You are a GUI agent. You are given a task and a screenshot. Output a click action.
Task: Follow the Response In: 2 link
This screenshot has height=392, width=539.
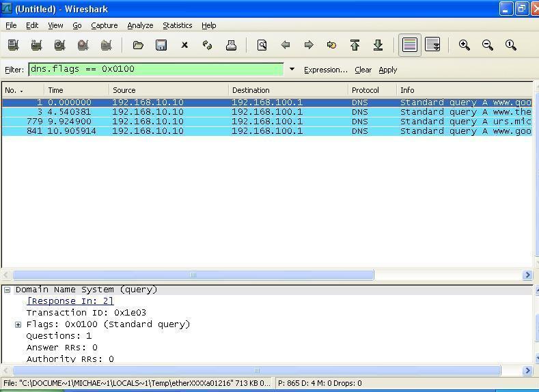point(70,301)
